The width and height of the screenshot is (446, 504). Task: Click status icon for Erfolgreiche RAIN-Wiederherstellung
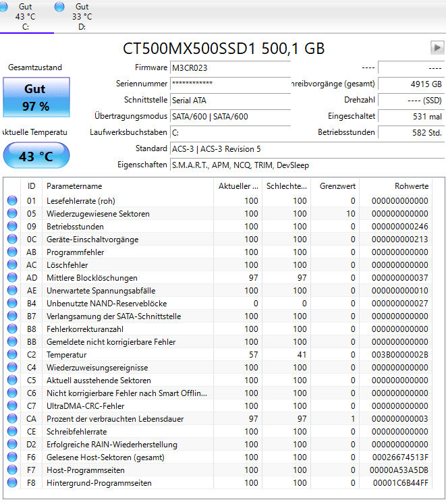[12, 444]
